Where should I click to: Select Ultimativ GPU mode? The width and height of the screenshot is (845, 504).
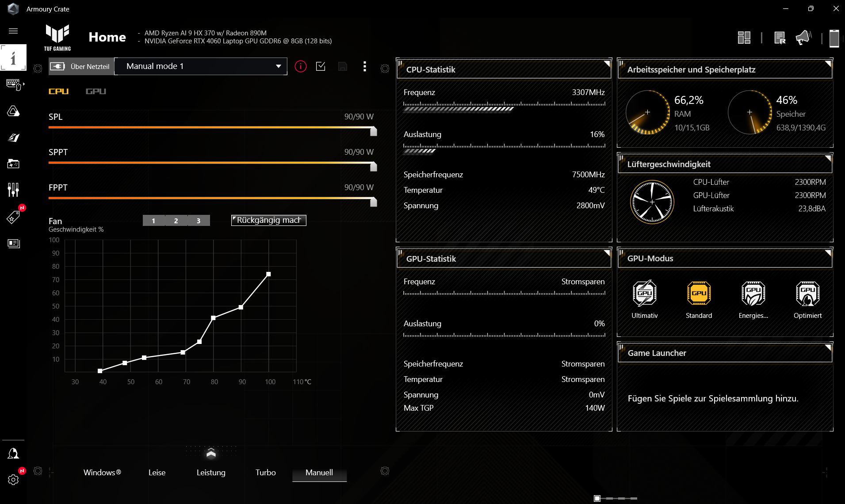[x=645, y=299]
